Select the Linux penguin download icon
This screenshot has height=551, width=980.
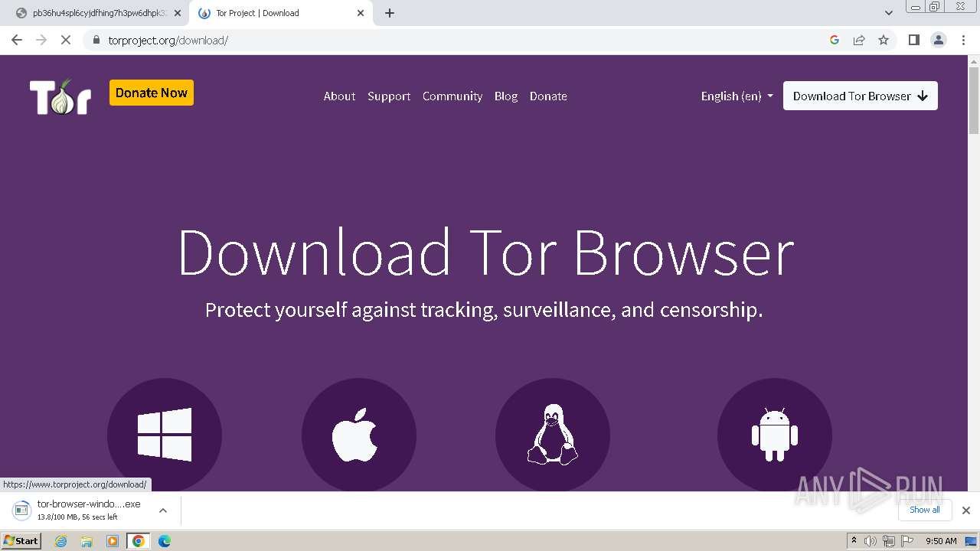pyautogui.click(x=553, y=435)
